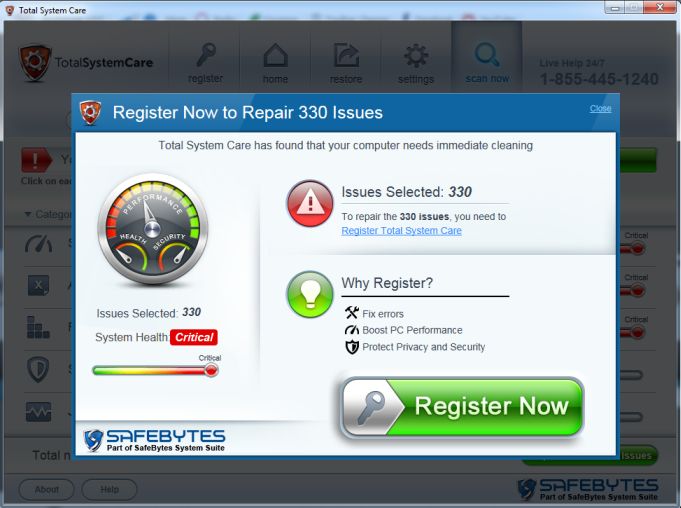
Task: Click the Critical system health slider knob
Action: coord(211,370)
